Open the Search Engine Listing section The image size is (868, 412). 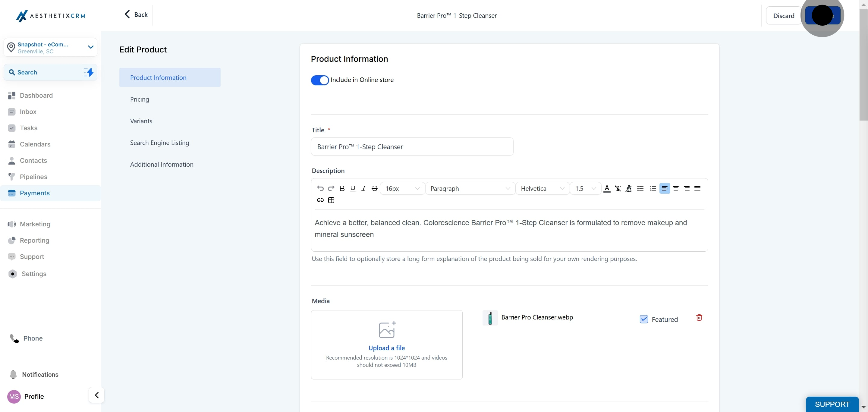coord(160,143)
